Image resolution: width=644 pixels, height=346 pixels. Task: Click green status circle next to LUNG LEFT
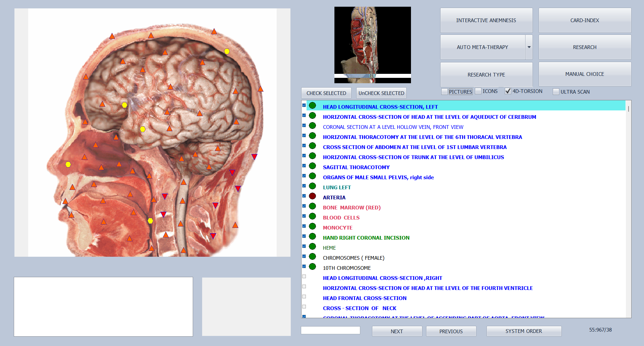coord(312,186)
